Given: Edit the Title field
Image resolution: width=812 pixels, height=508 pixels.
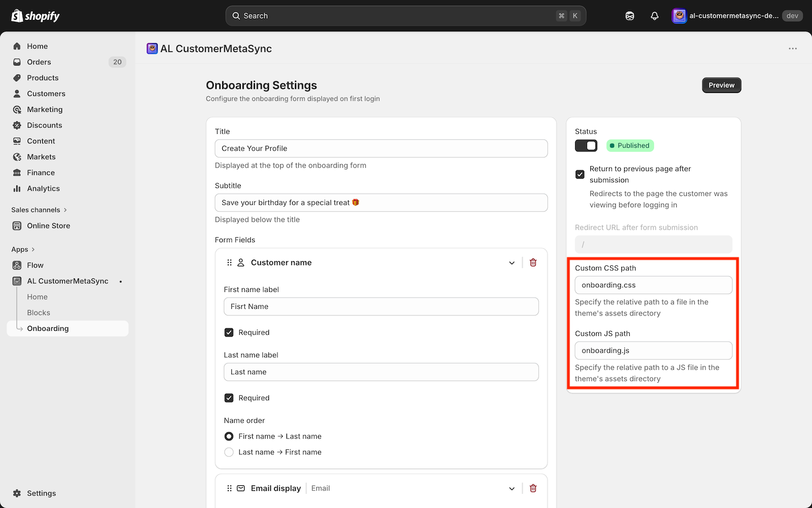Looking at the screenshot, I should [381, 148].
